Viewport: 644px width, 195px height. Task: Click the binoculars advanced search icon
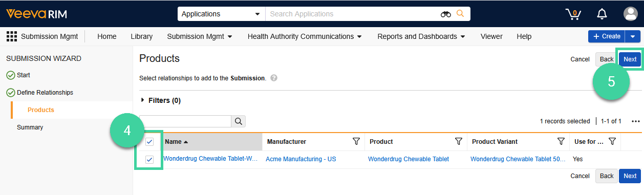pyautogui.click(x=446, y=14)
